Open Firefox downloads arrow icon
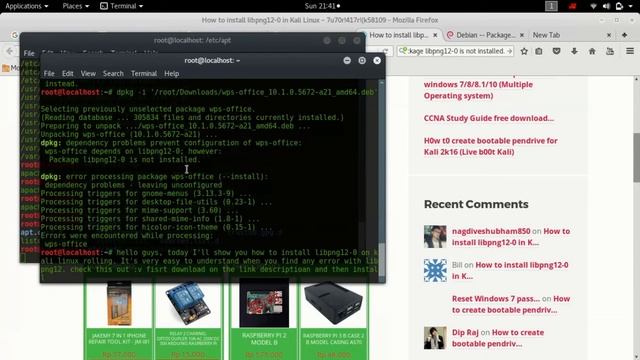 coord(574,51)
